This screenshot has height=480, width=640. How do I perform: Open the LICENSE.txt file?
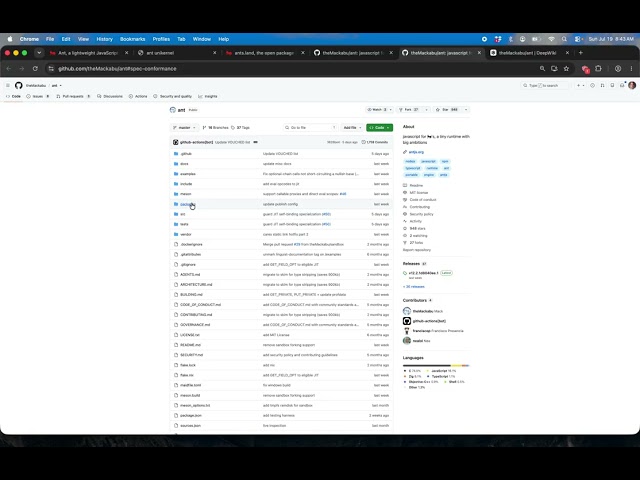[190, 335]
